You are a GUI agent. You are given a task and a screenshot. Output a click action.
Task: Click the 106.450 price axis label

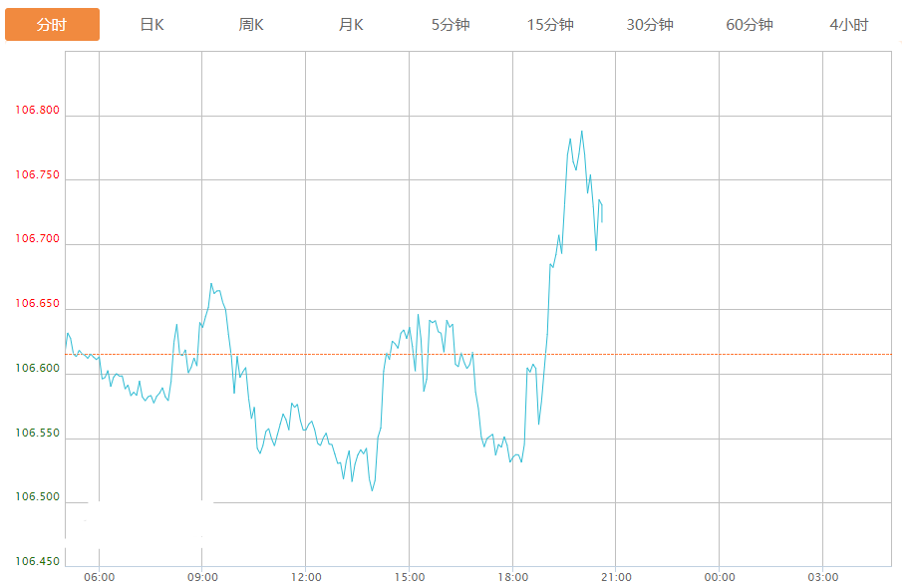[x=37, y=562]
